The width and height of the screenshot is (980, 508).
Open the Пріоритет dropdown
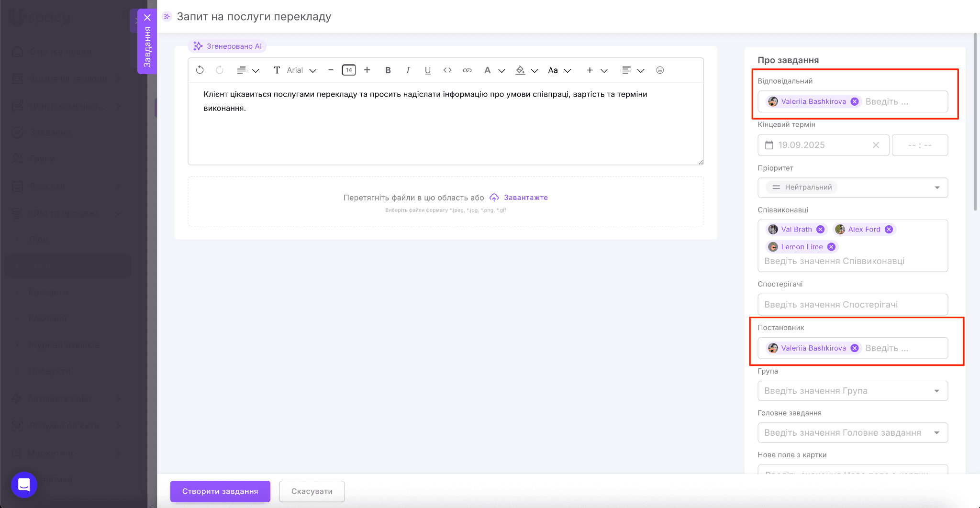pos(852,188)
